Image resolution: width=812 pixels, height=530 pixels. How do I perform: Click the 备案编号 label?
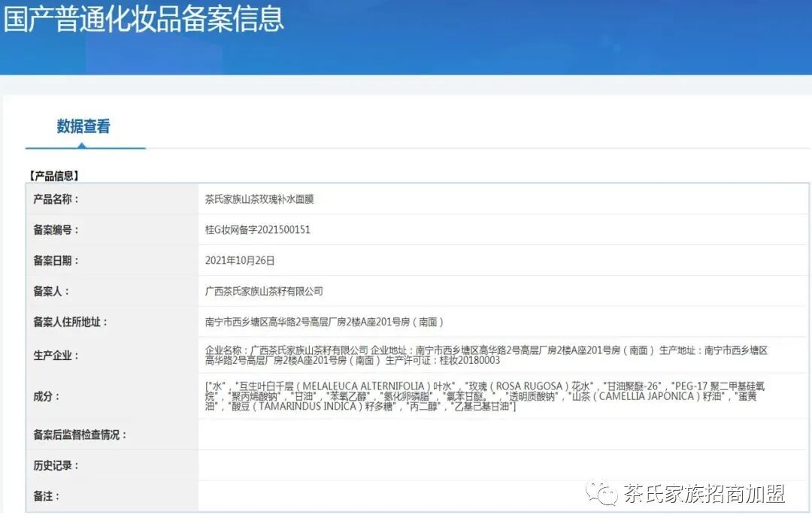[56, 230]
